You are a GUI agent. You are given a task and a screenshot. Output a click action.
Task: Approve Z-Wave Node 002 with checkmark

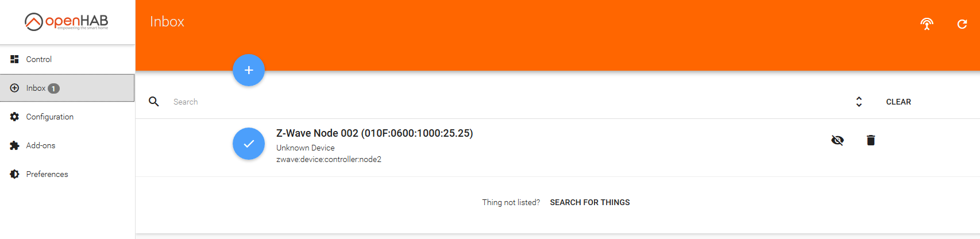[249, 144]
